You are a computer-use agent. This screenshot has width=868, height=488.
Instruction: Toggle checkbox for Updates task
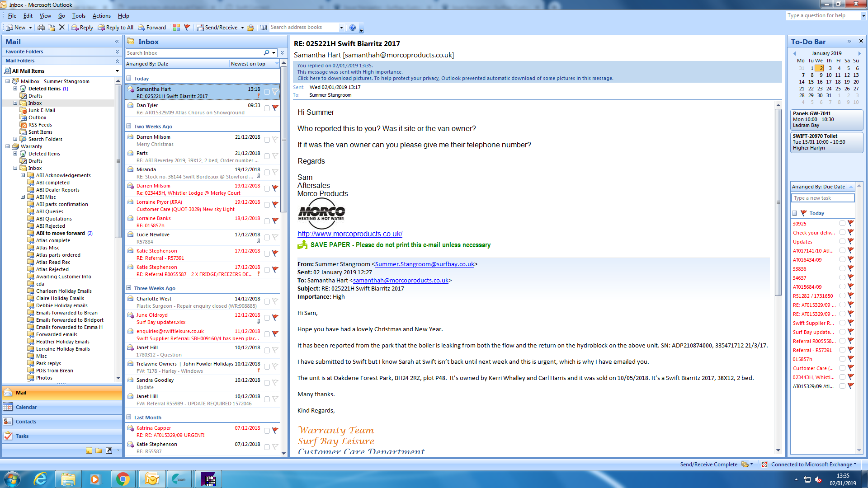pos(842,241)
